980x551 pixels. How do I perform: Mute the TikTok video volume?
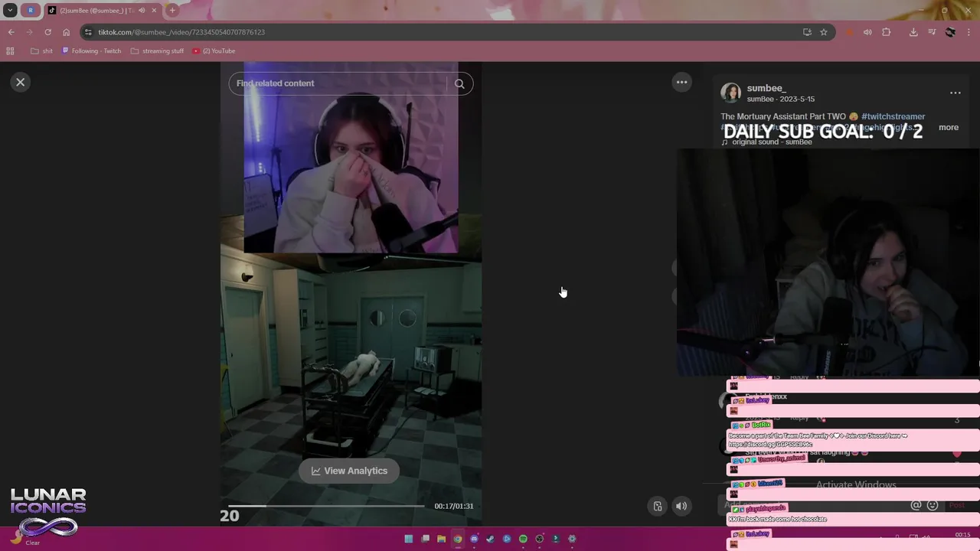[x=681, y=506]
